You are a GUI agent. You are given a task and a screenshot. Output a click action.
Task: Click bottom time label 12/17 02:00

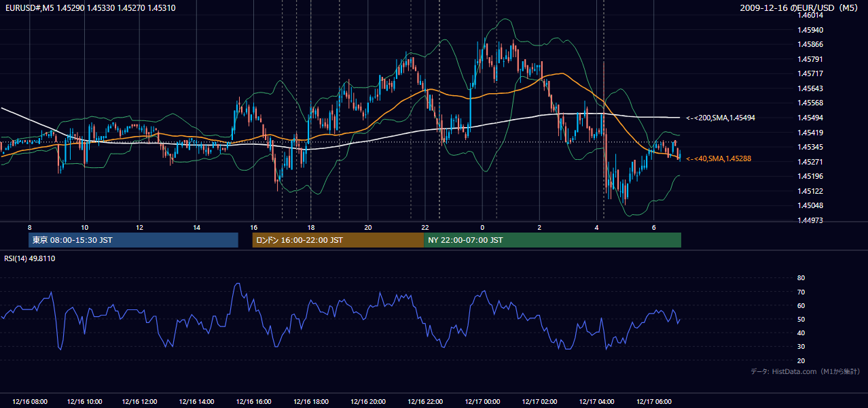(539, 402)
